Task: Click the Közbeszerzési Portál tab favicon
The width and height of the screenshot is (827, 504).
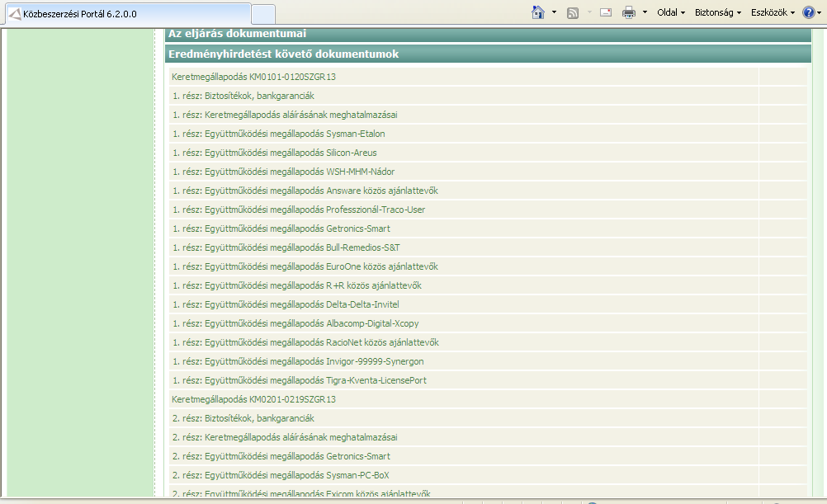Action: pyautogui.click(x=16, y=14)
